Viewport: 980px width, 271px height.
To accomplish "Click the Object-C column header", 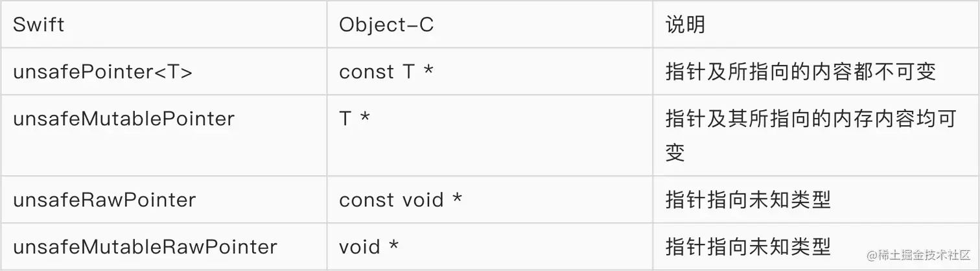I will tap(386, 25).
